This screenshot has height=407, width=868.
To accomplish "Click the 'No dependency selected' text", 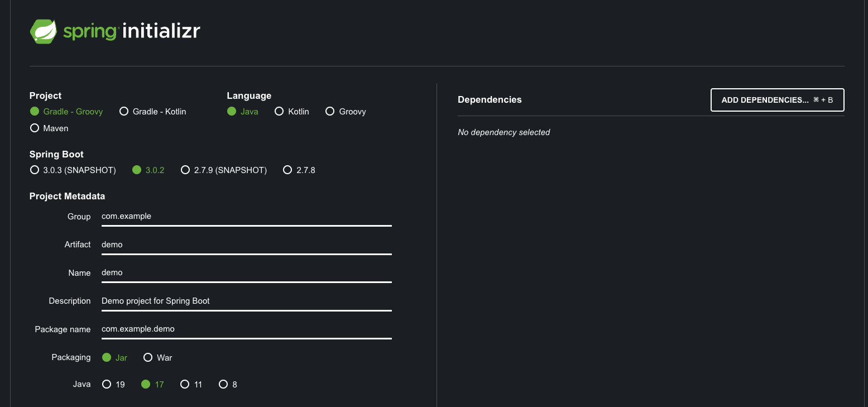I will click(503, 132).
